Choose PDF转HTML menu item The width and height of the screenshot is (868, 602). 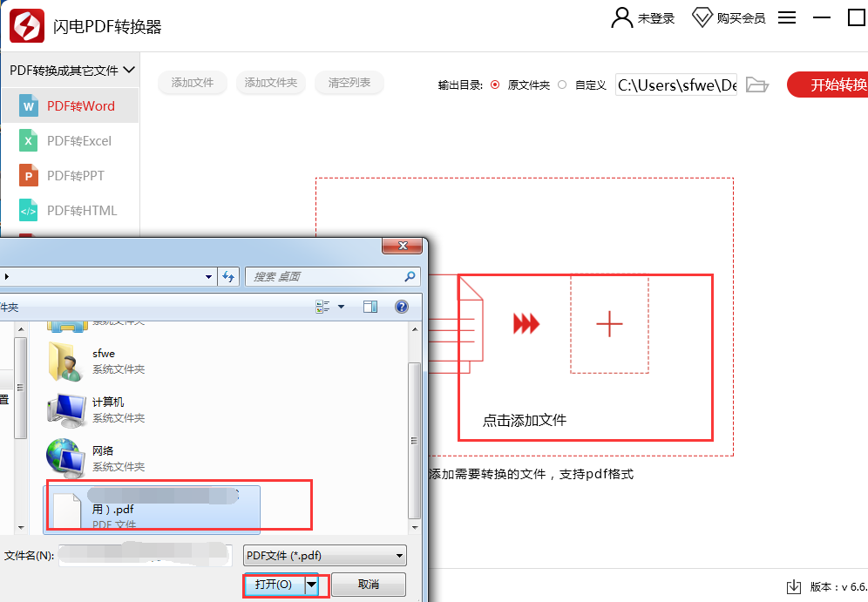pyautogui.click(x=71, y=210)
